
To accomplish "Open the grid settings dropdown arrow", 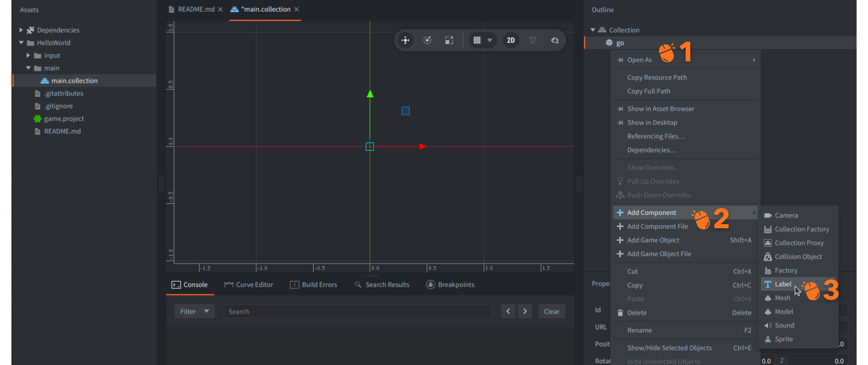I will tap(490, 41).
